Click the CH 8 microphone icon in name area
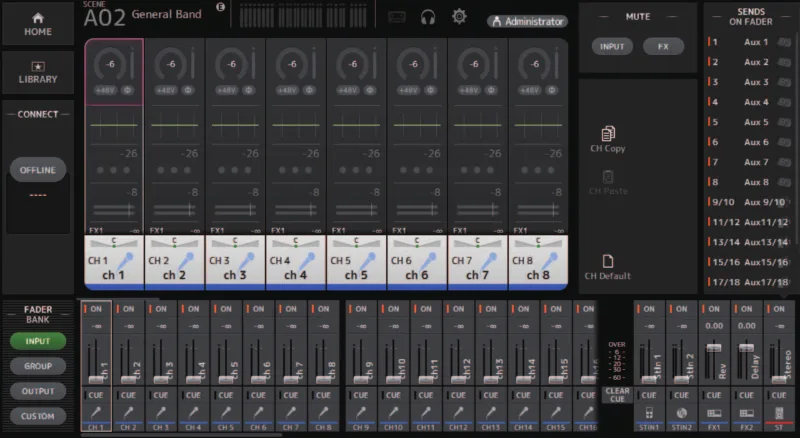Image resolution: width=800 pixels, height=438 pixels. 549,260
